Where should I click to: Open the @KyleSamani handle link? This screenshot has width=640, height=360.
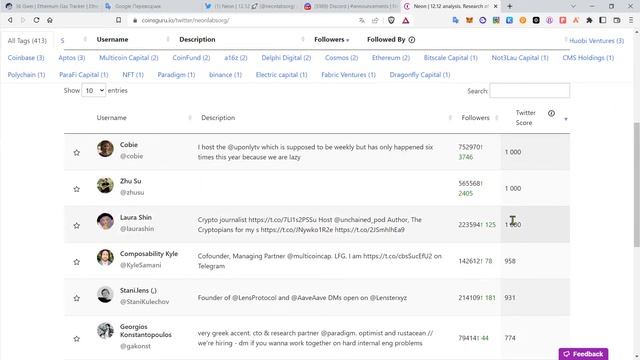coord(140,265)
